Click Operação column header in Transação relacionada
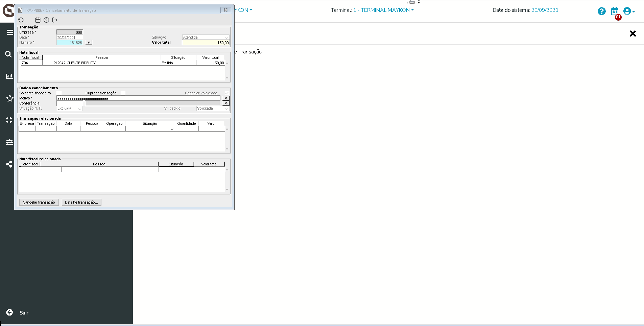 click(x=114, y=123)
